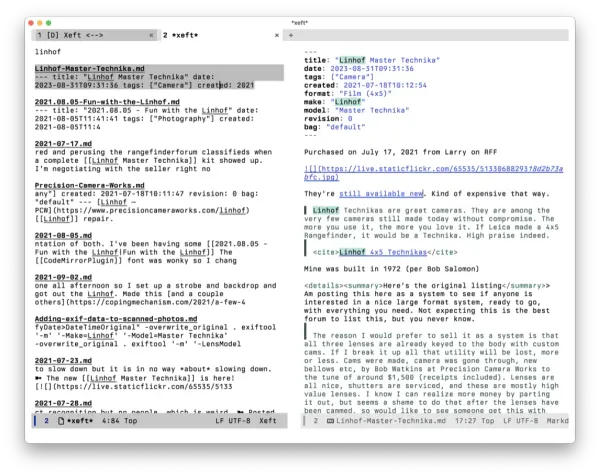Click the '<details><summary>' original listing line
This screenshot has width=600, height=476.
tap(427, 285)
